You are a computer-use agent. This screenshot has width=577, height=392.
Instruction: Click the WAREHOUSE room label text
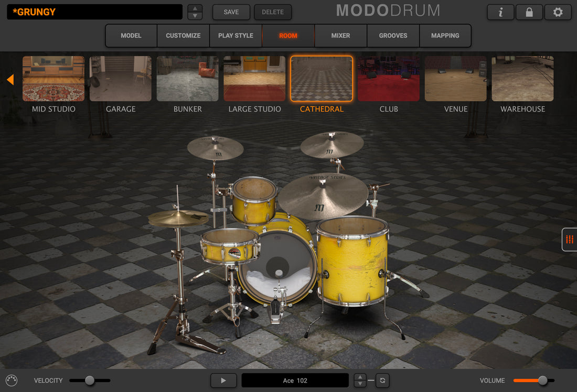[x=522, y=109]
